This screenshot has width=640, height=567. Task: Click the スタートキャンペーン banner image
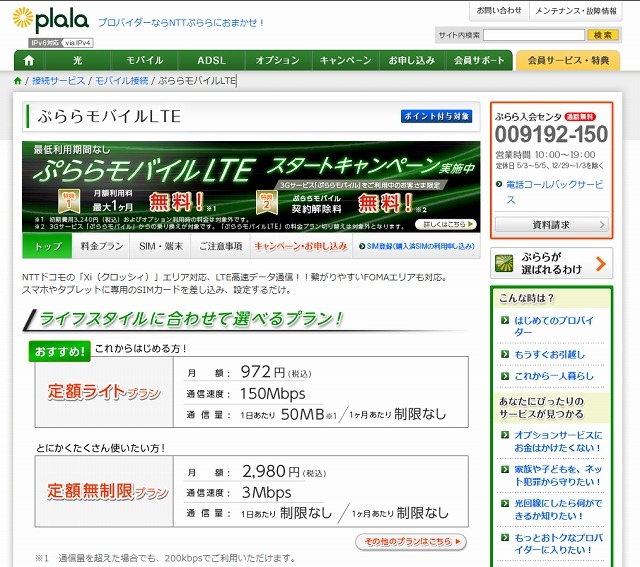(251, 187)
